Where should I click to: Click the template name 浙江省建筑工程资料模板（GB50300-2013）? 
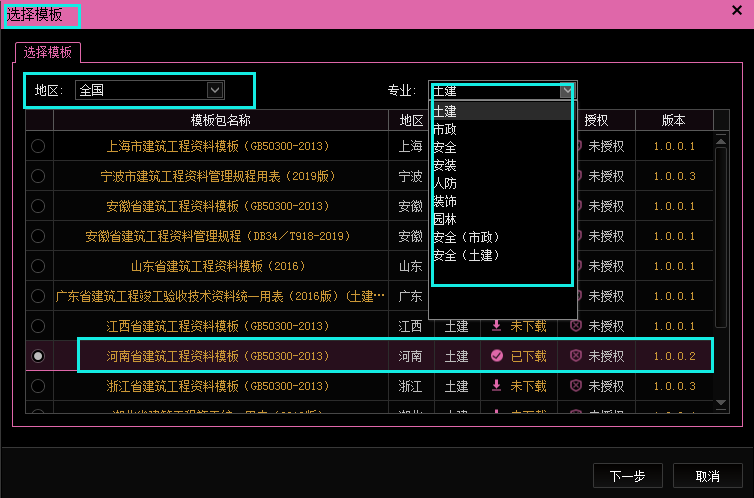219,386
